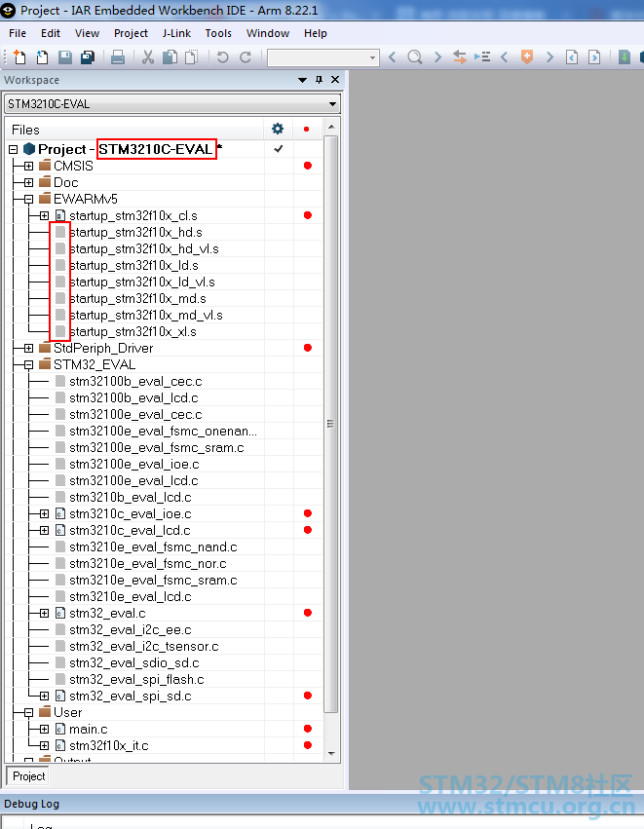Open the Window menu
The height and width of the screenshot is (829, 644).
tap(268, 33)
